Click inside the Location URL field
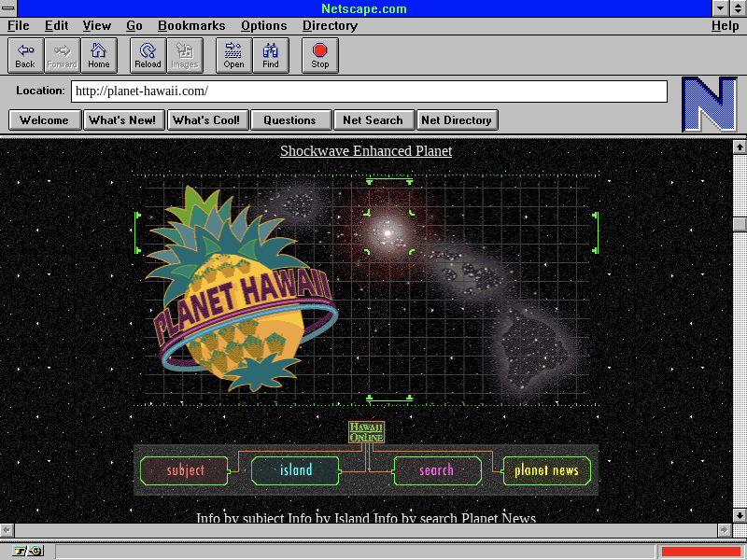Image resolution: width=747 pixels, height=560 pixels. tap(369, 91)
